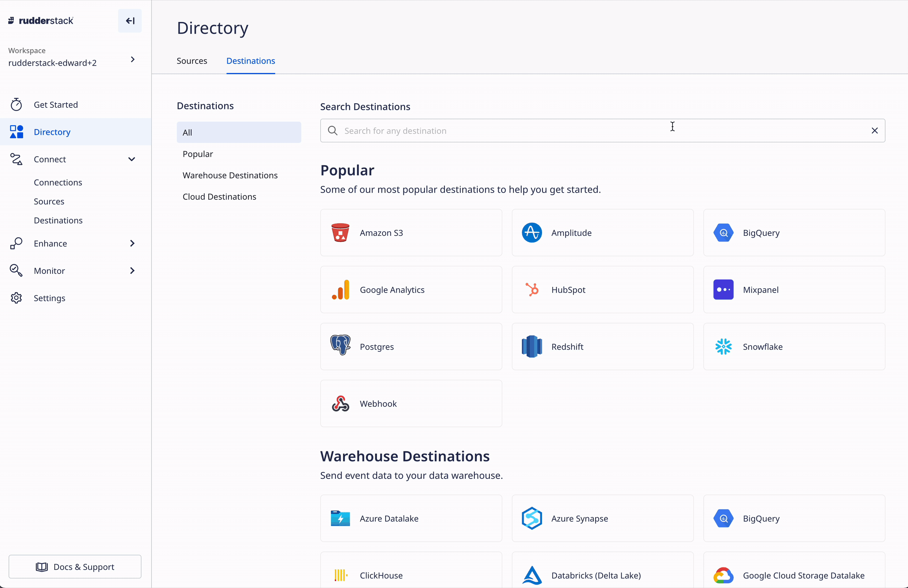
Task: Collapse the sidebar with the arrow icon
Action: click(x=130, y=21)
